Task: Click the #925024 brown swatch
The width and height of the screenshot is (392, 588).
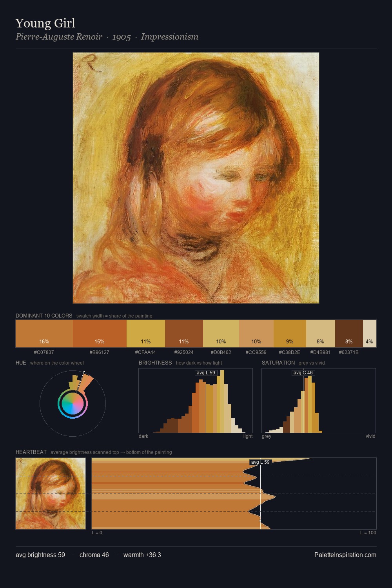Action: [184, 334]
